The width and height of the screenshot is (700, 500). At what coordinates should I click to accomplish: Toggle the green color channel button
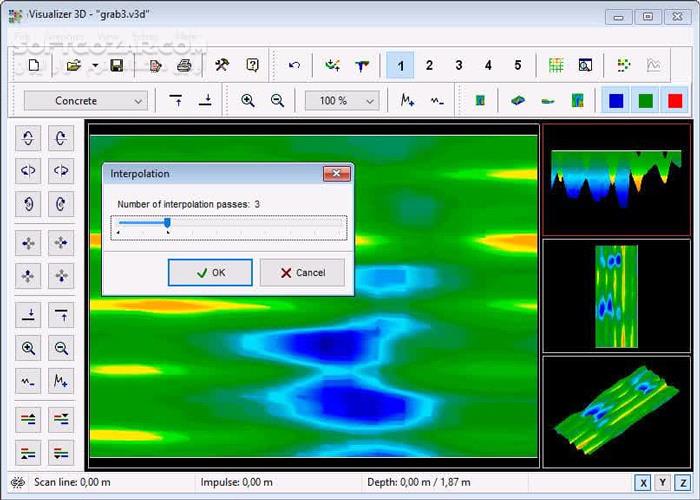[646, 101]
